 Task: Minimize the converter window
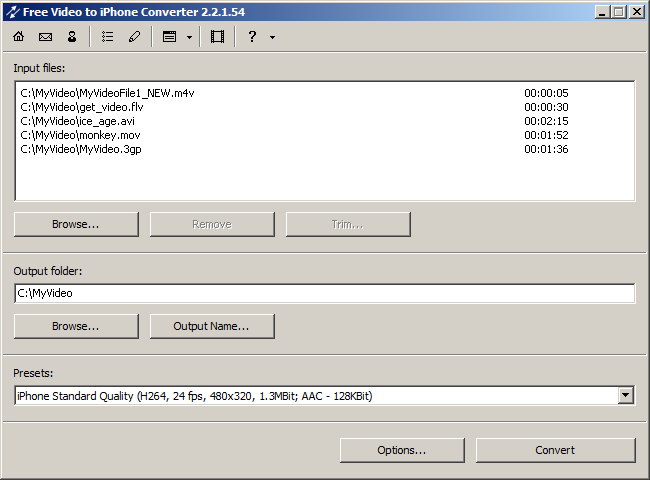[602, 12]
